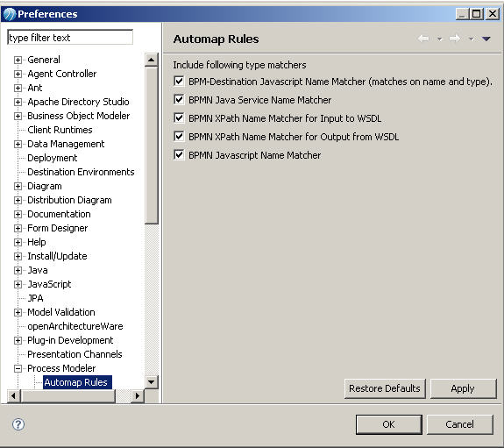Image resolution: width=504 pixels, height=448 pixels.
Task: Go forward using the right arrow icon
Action: coord(455,39)
